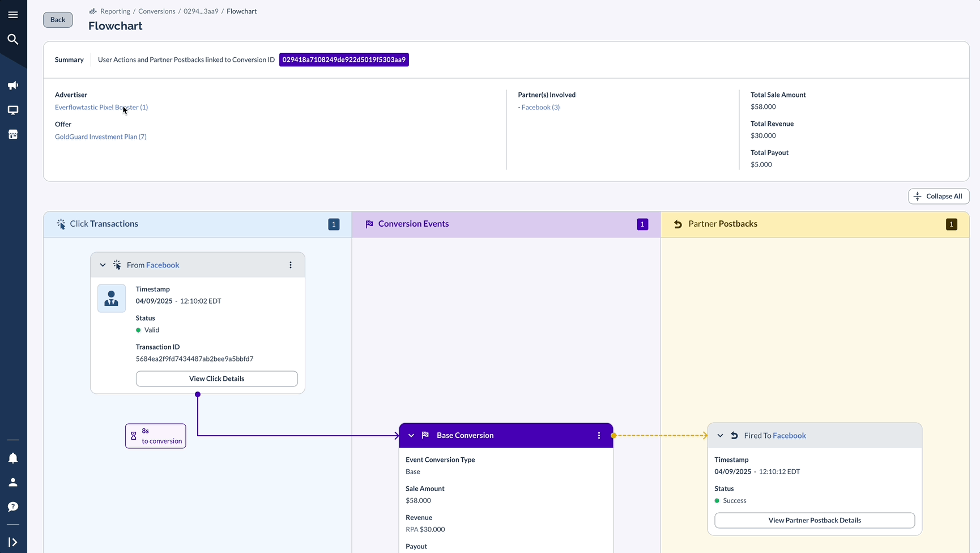Image resolution: width=980 pixels, height=553 pixels.
Task: Select the Summary tab label
Action: (x=69, y=59)
